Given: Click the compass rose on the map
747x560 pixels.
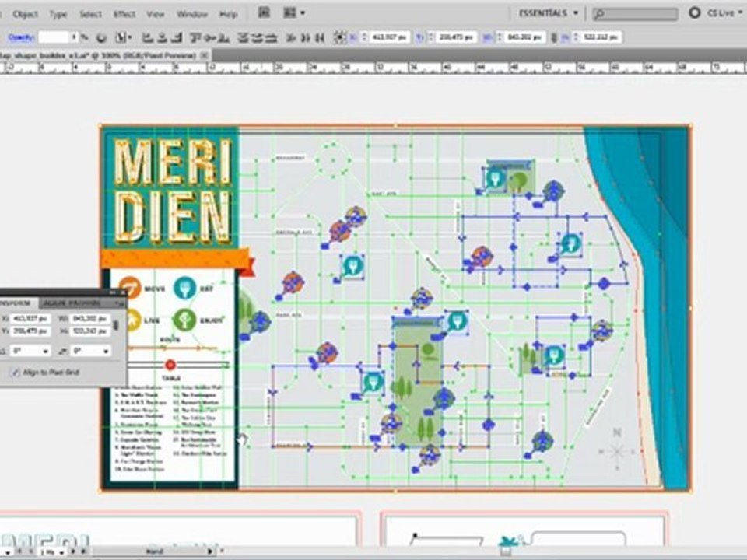Looking at the screenshot, I should click(617, 449).
